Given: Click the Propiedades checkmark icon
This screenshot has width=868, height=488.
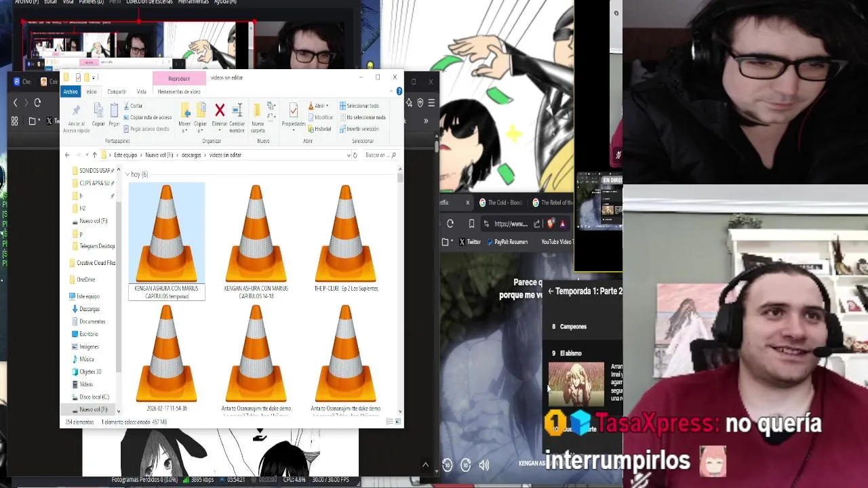Looking at the screenshot, I should [293, 110].
